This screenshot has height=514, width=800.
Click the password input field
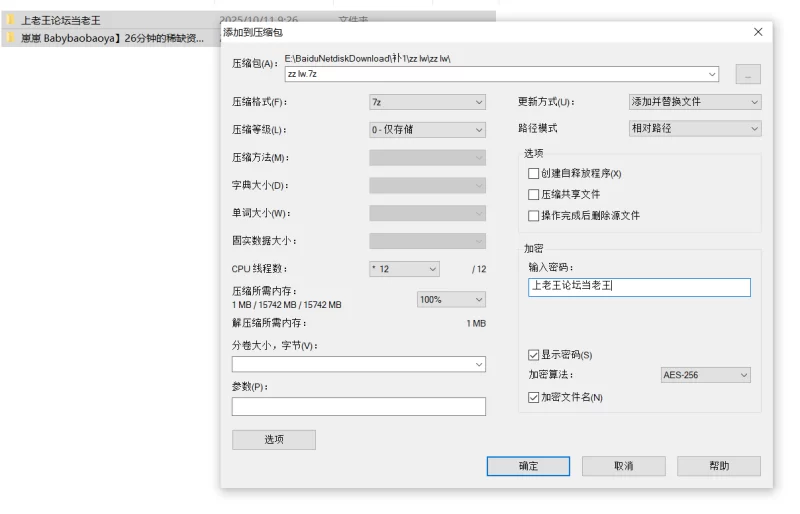[639, 288]
